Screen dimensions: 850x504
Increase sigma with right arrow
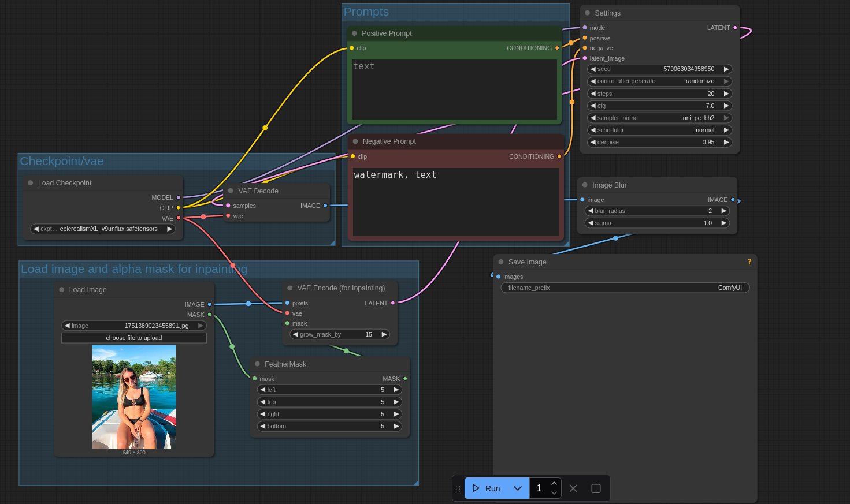coord(724,223)
